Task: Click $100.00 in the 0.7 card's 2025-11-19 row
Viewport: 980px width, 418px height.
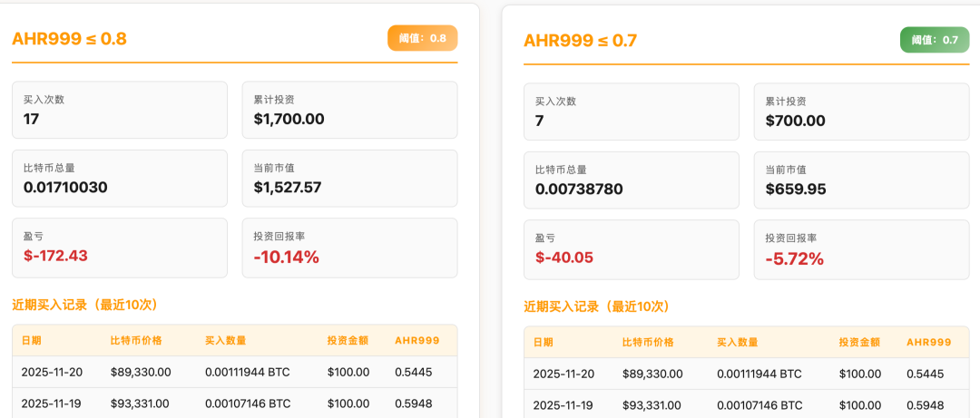Action: pos(860,405)
